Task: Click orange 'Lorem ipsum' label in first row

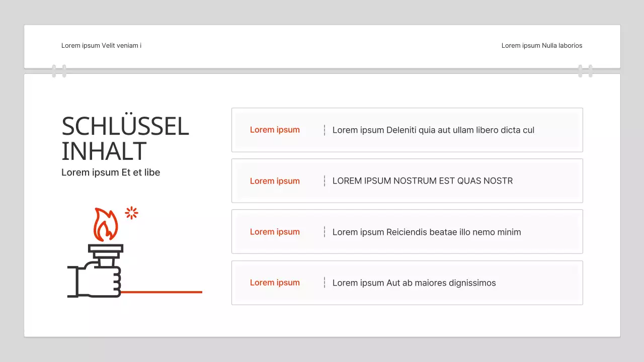Action: (275, 130)
